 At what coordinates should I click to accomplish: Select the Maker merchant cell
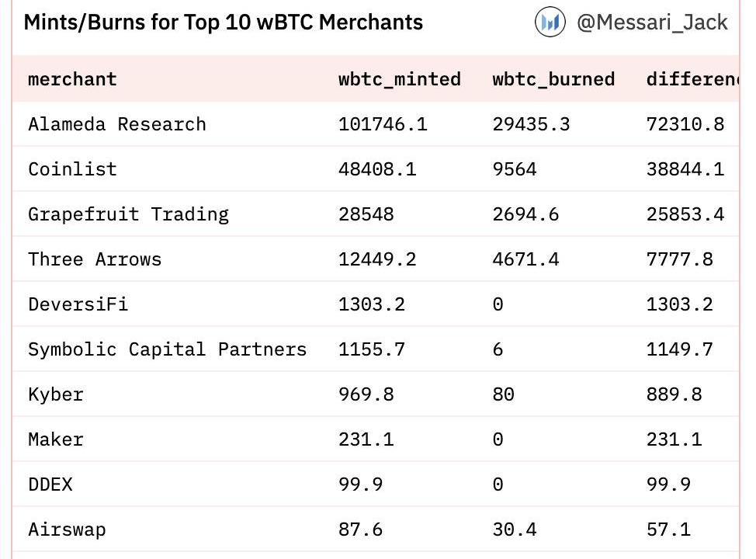(x=56, y=439)
